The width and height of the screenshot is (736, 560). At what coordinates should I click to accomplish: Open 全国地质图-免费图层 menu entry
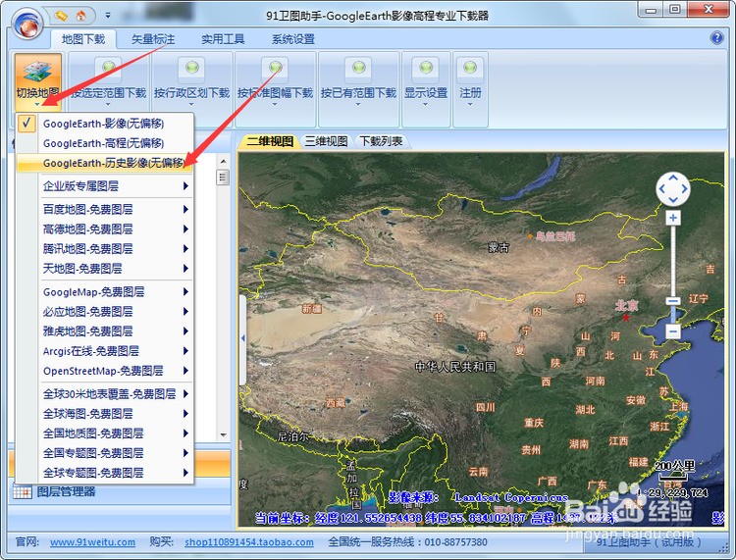(x=105, y=433)
